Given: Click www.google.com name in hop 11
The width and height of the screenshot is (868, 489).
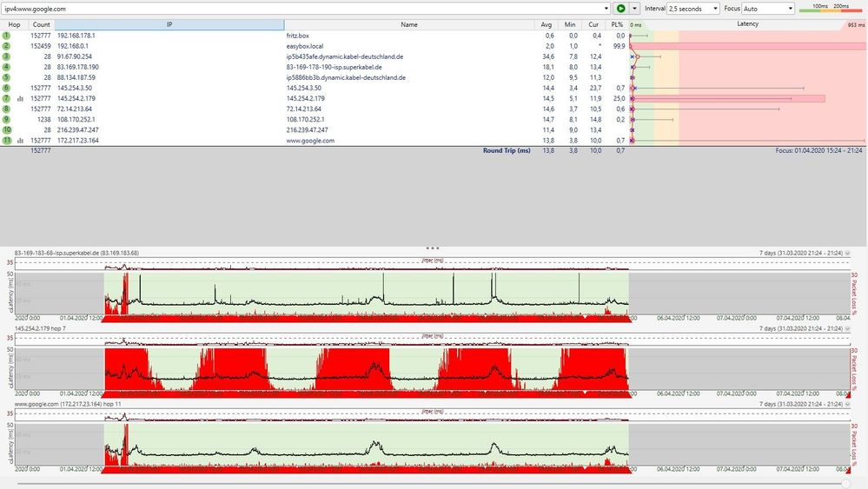Looking at the screenshot, I should click(x=310, y=141).
